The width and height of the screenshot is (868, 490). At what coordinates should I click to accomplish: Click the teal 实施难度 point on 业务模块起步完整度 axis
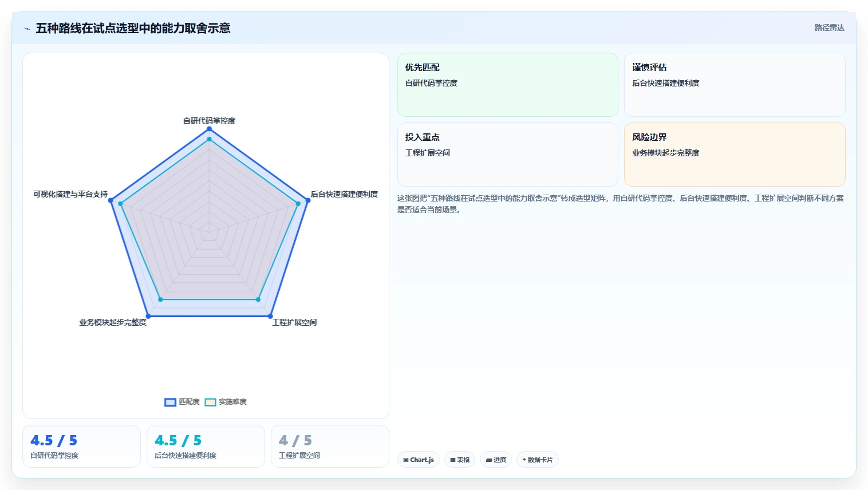[x=160, y=299]
